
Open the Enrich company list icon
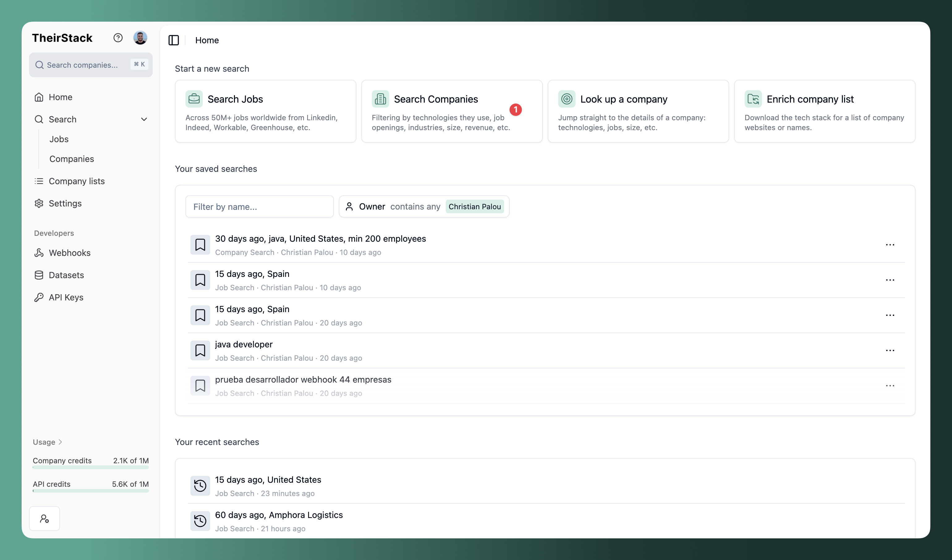753,99
